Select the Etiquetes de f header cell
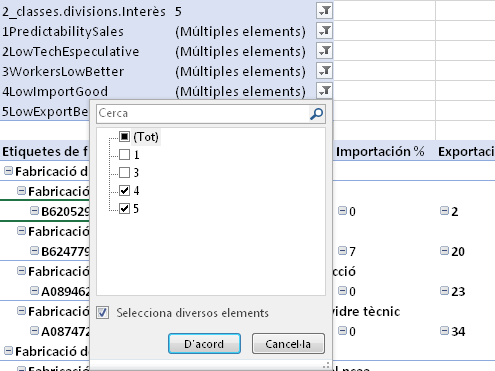This screenshot has height=371, width=495. [45, 152]
